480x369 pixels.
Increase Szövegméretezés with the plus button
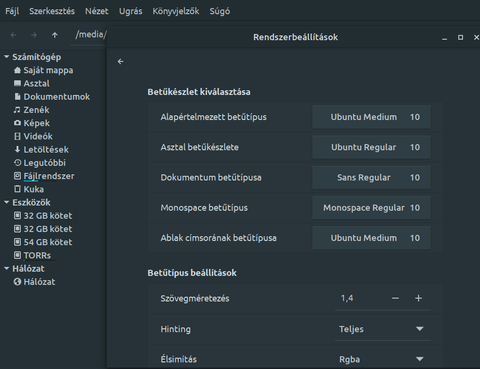pyautogui.click(x=419, y=298)
